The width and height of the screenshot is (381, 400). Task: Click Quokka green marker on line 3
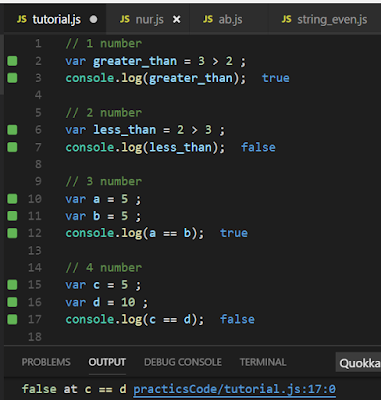click(x=12, y=78)
